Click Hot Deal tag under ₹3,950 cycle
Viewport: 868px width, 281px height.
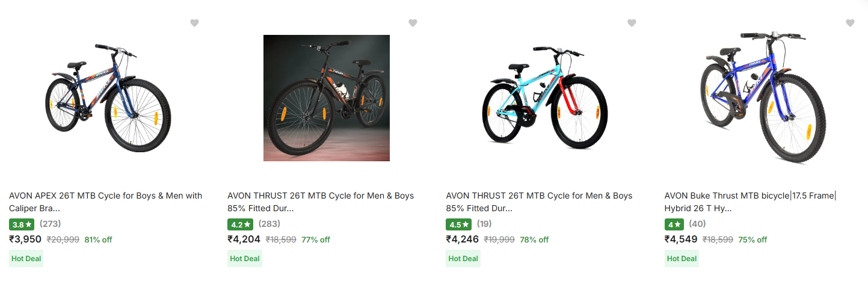click(x=26, y=259)
